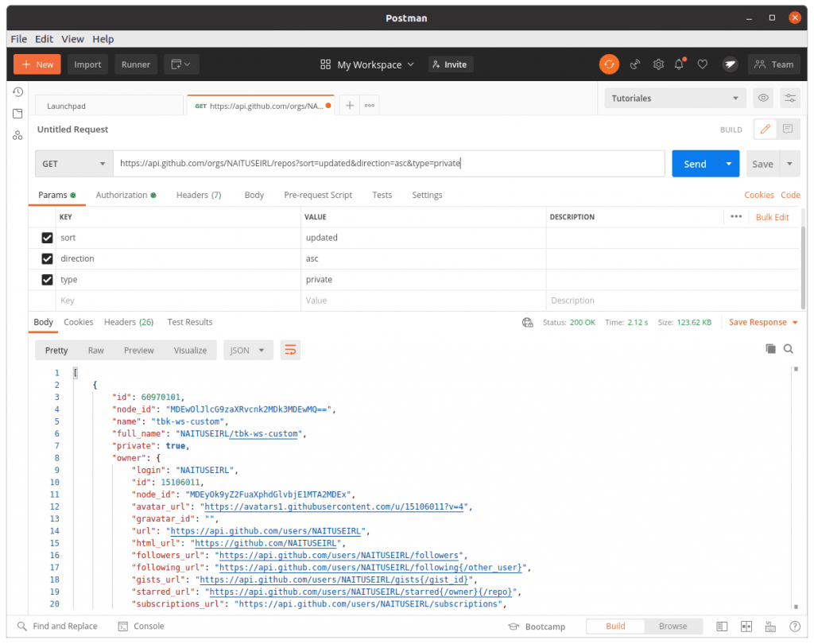Open Bootcamp in the status bar
The height and width of the screenshot is (644, 814).
(x=537, y=627)
